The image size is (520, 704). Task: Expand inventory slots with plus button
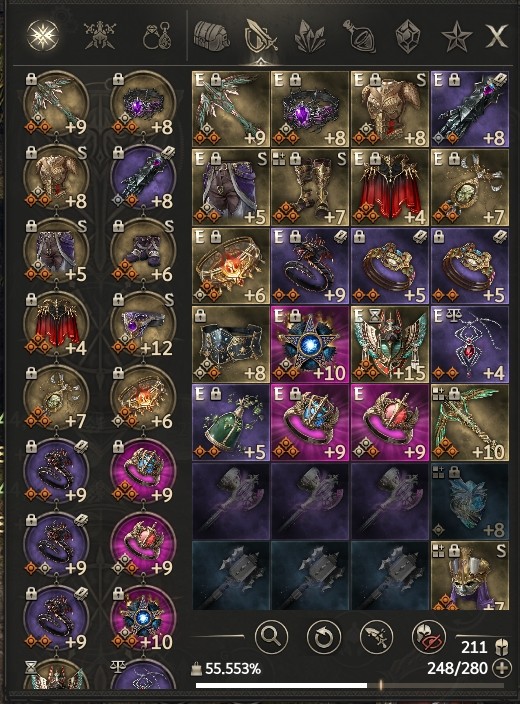(502, 669)
